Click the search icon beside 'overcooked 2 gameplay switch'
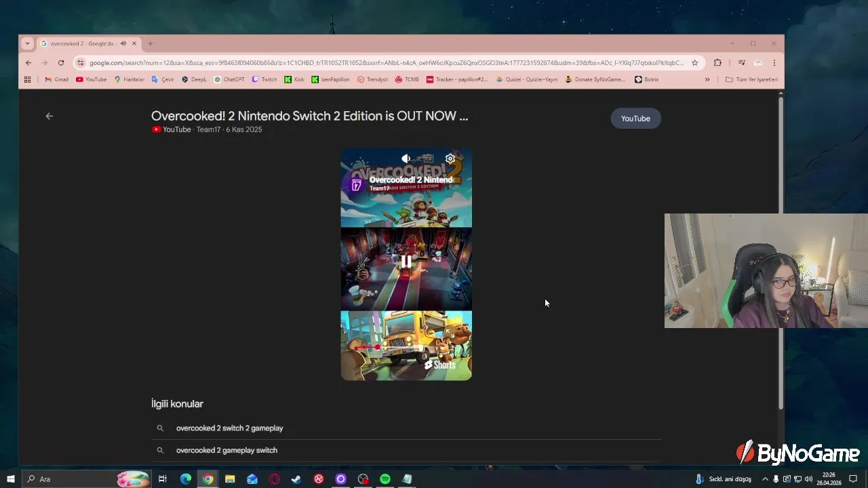The height and width of the screenshot is (488, 868). coord(160,450)
